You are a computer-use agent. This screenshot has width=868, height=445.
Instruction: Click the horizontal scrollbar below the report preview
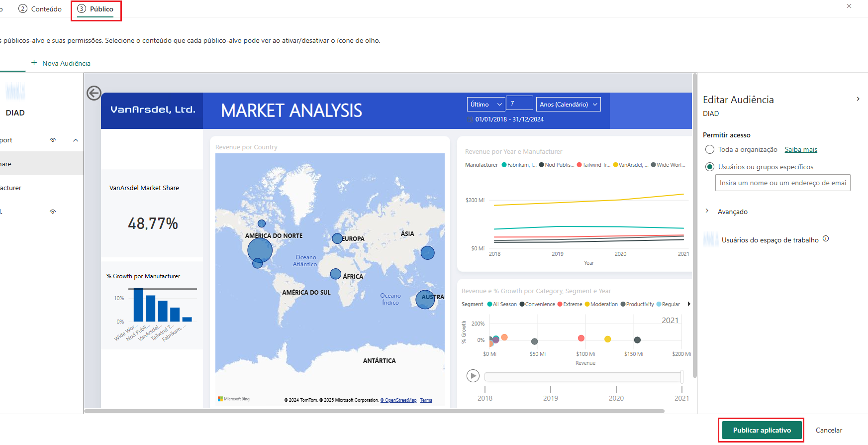click(374, 411)
